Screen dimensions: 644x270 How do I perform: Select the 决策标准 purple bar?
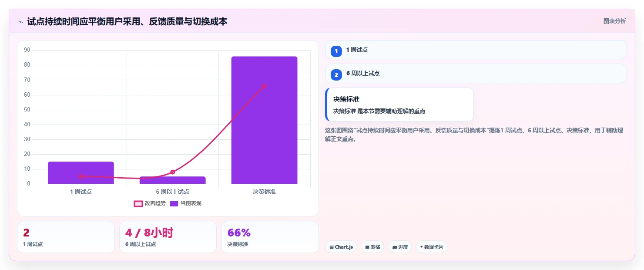coord(264,120)
